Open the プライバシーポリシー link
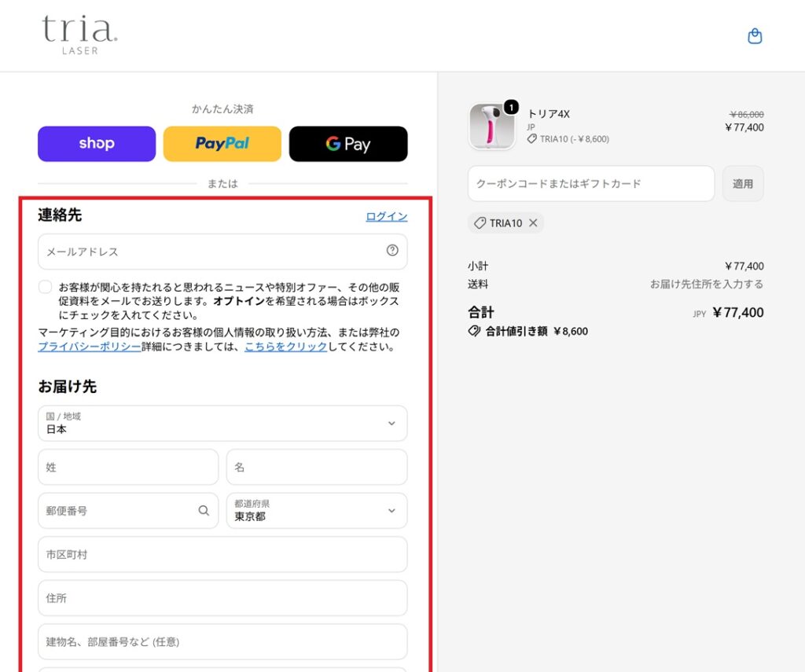Viewport: 805px width, 672px height. tap(90, 347)
